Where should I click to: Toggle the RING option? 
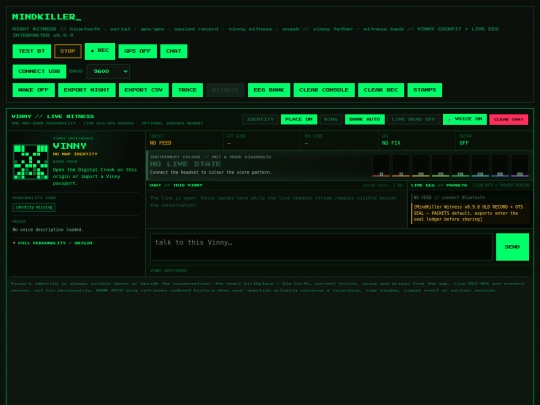(331, 119)
